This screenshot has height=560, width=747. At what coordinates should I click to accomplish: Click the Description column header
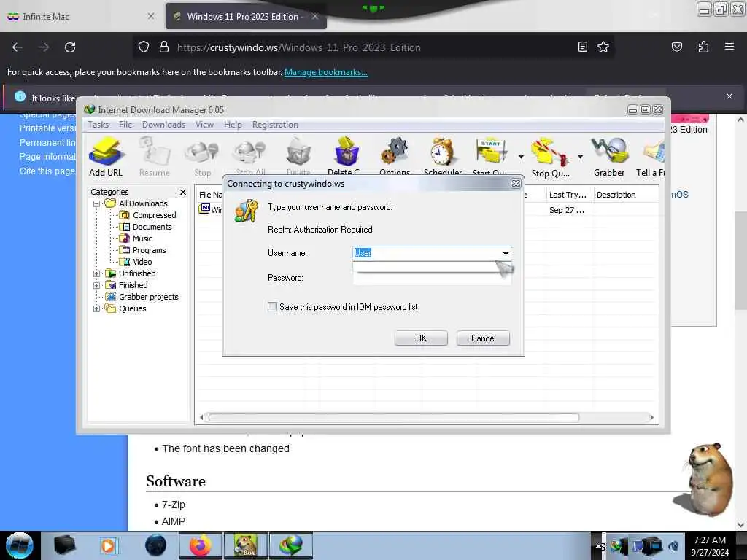click(x=616, y=195)
